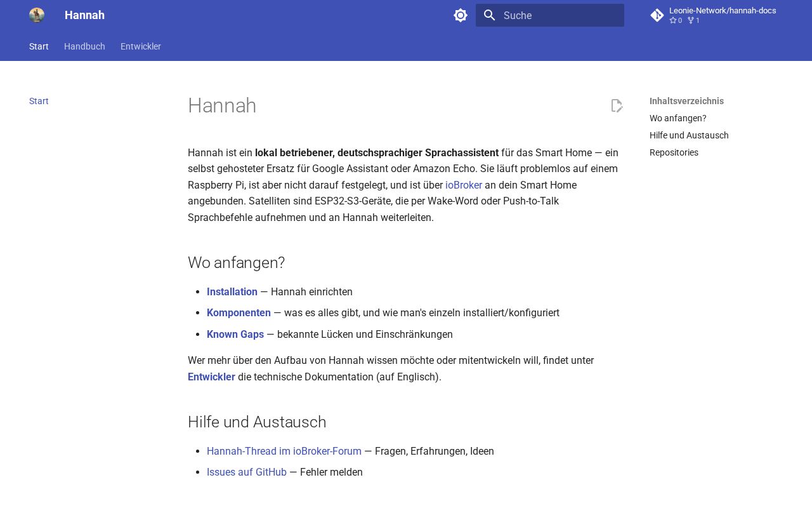
Task: Click the edit this page icon
Action: tap(617, 105)
